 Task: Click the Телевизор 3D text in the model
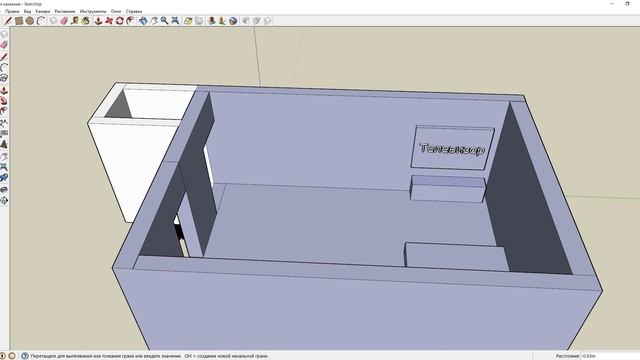(x=452, y=149)
